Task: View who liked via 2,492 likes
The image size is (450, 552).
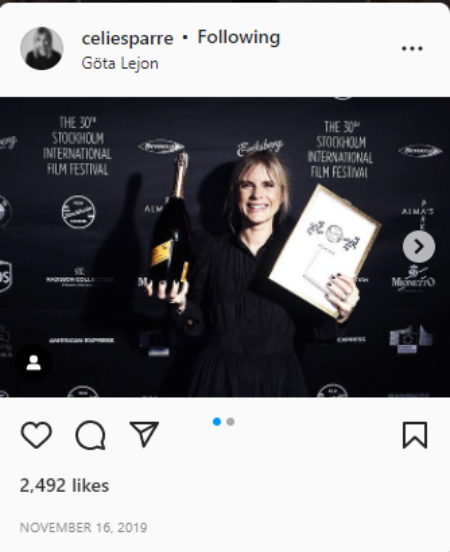Action: click(64, 485)
